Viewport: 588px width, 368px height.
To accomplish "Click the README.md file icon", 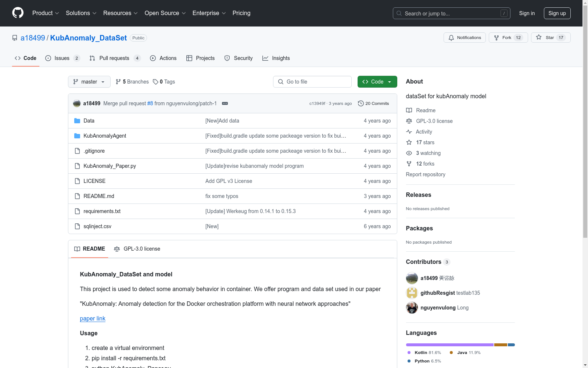I will tap(77, 196).
